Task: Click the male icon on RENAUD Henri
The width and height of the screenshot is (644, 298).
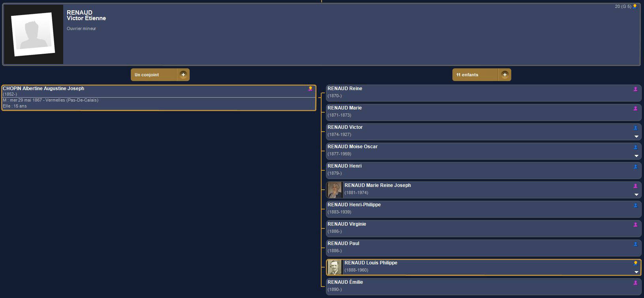Action: [635, 167]
